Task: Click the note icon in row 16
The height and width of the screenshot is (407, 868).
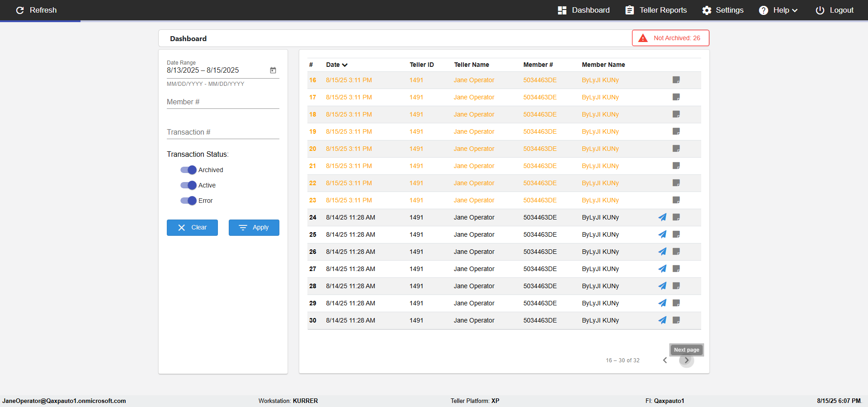Action: pos(676,80)
